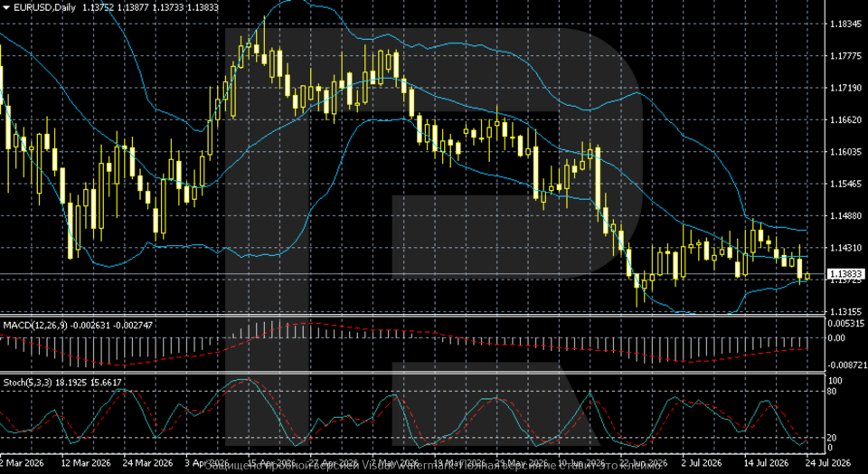This screenshot has width=868, height=474.
Task: Click the 1.16620 price axis value
Action: click(x=845, y=119)
